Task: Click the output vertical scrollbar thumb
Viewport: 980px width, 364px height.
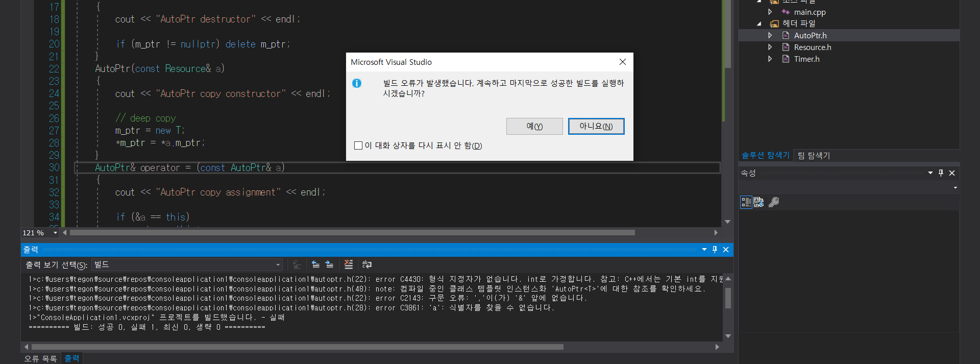Action: [728, 298]
